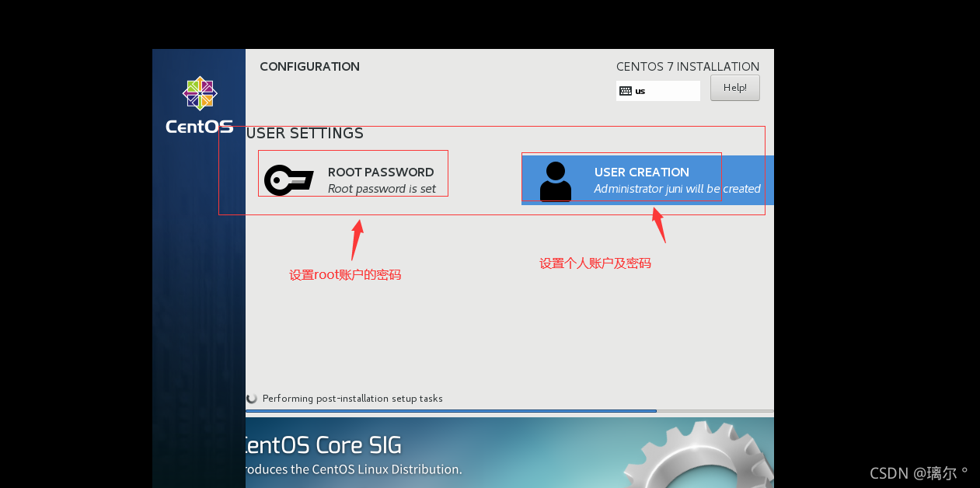Click the CentOS Core SIG banner
The image size is (980, 488).
pyautogui.click(x=510, y=452)
